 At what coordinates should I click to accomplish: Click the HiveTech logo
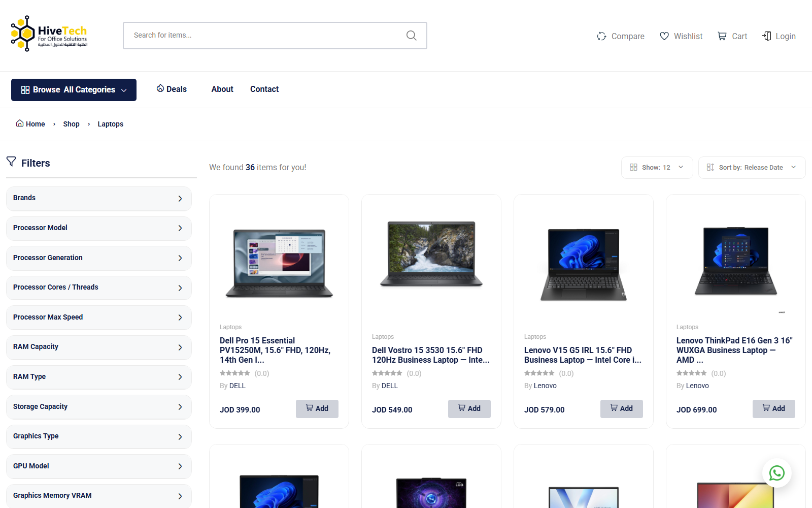[49, 34]
